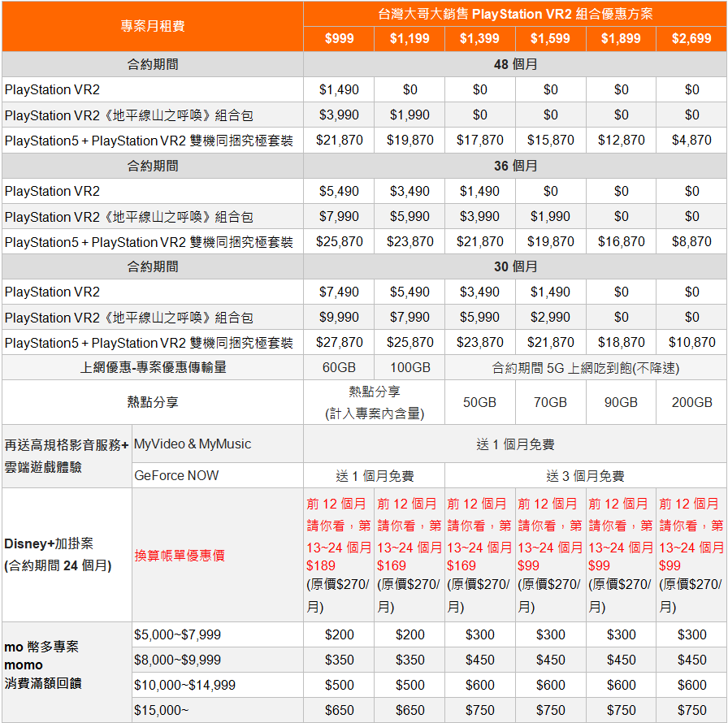Click the GeForce NOW label

218,476
